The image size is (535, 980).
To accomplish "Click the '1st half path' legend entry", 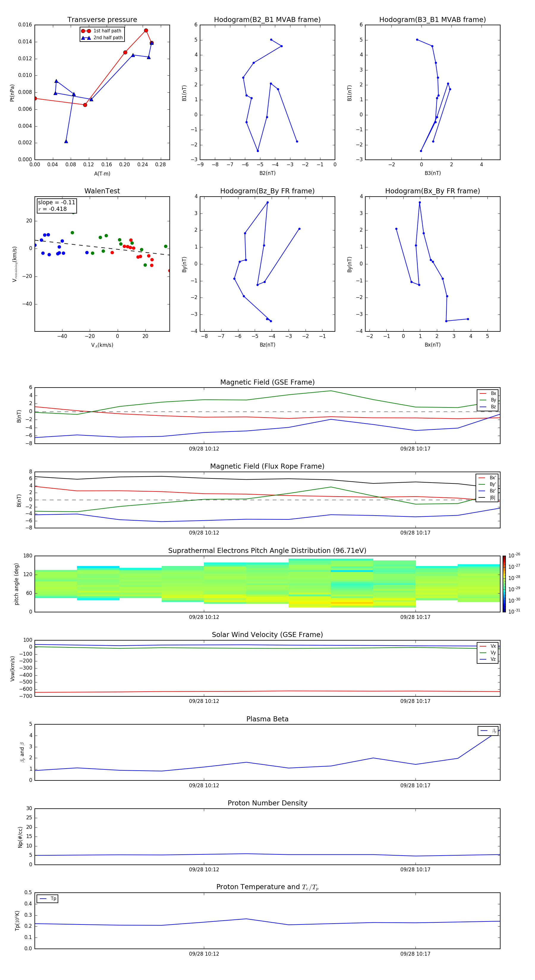I will pos(101,31).
